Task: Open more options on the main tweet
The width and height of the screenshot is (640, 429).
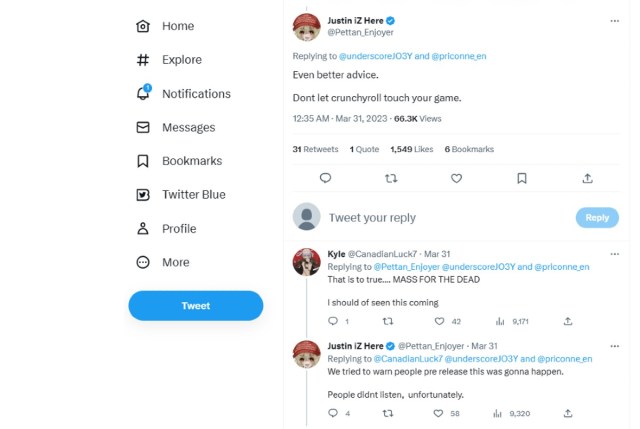Action: (x=614, y=20)
